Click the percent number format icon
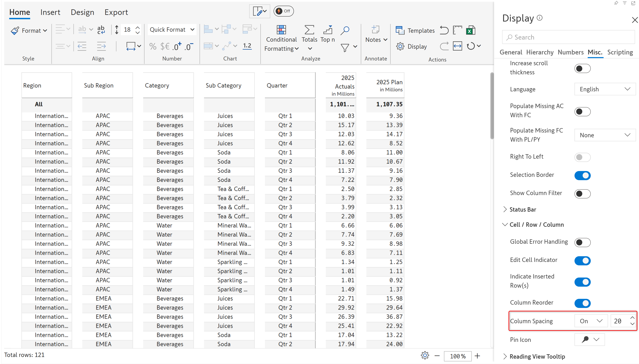This screenshot has height=364, width=639. pyautogui.click(x=152, y=47)
